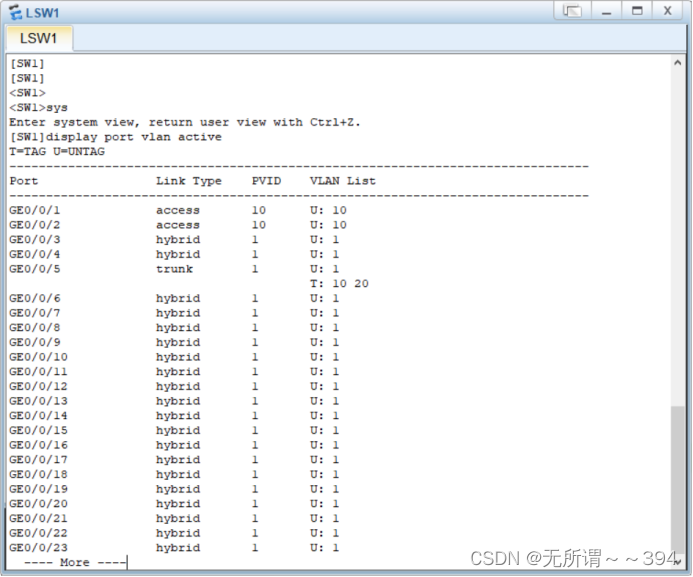Click 'trunk' link type of GE0/0/5
The image size is (693, 577).
175,269
